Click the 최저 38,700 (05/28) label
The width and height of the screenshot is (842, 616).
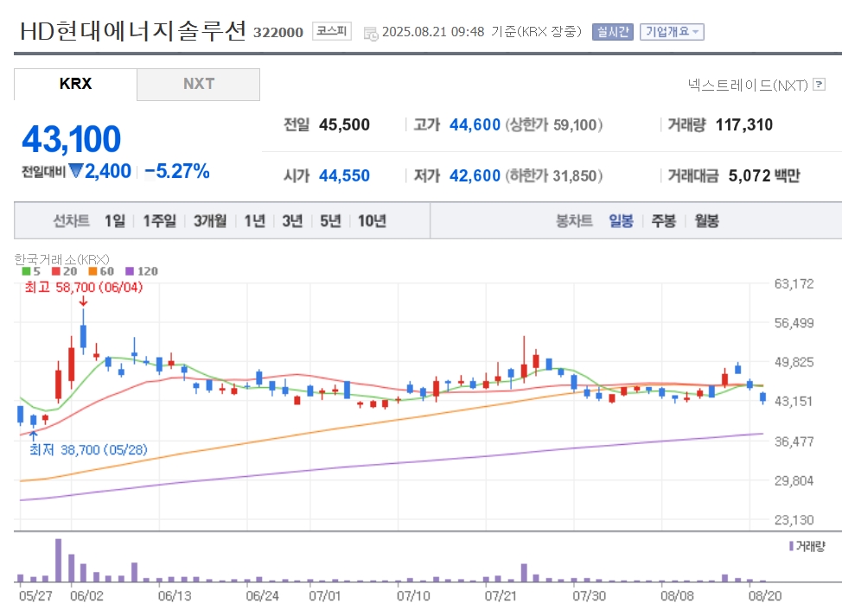(88, 449)
